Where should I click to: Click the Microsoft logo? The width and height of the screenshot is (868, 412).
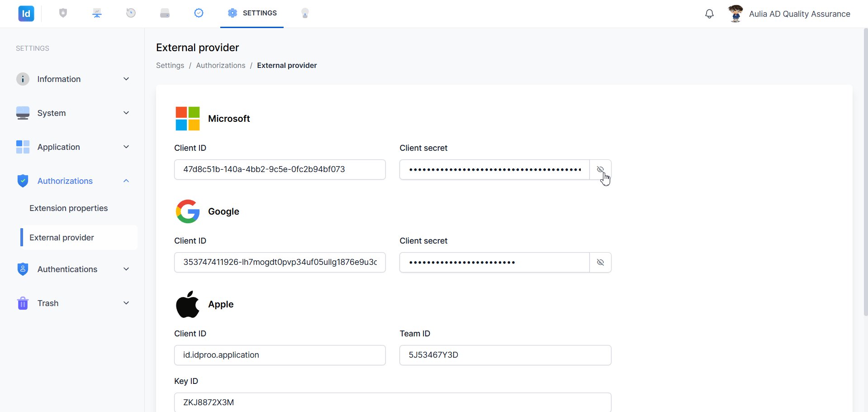188,119
